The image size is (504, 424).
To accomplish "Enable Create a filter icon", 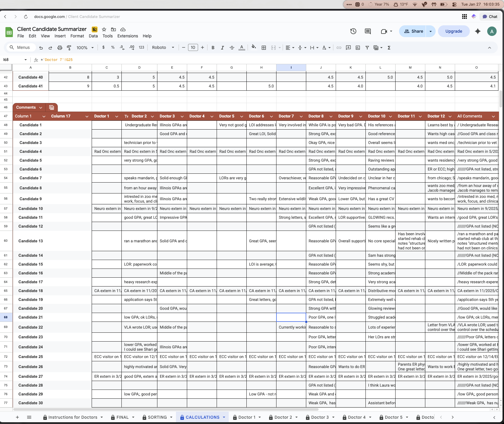I will click(367, 47).
